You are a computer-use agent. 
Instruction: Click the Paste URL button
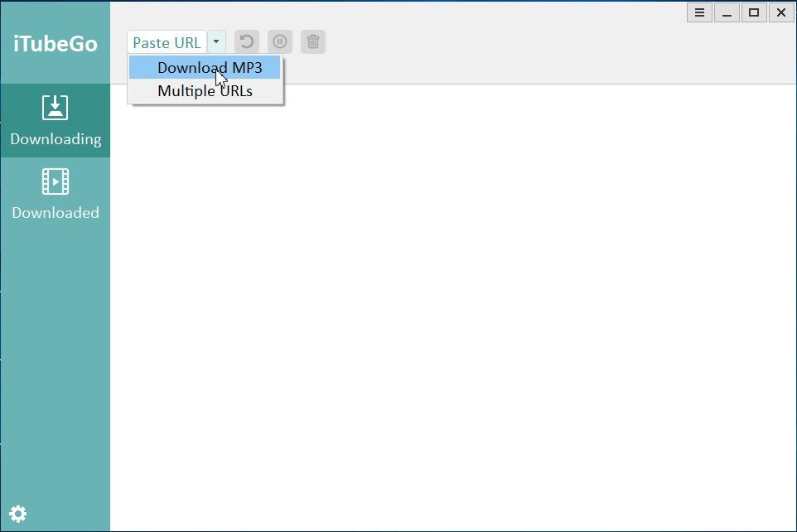pos(167,42)
